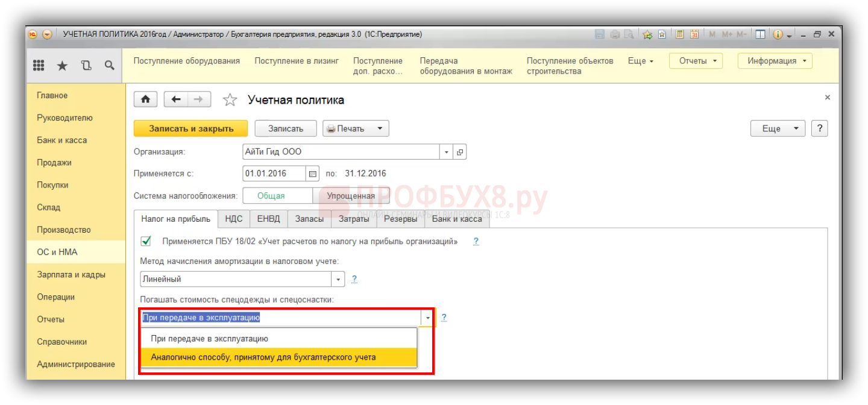
Task: Close the Учетная политика form with ×
Action: [x=827, y=97]
